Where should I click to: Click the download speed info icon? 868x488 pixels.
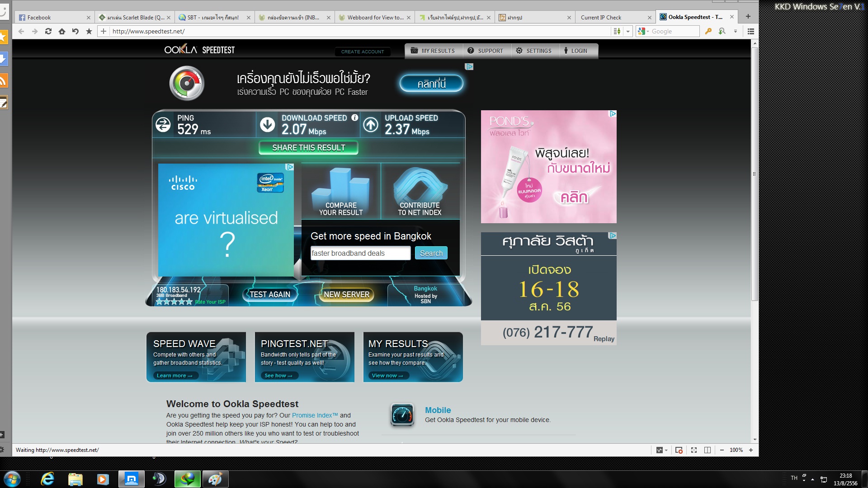(355, 117)
